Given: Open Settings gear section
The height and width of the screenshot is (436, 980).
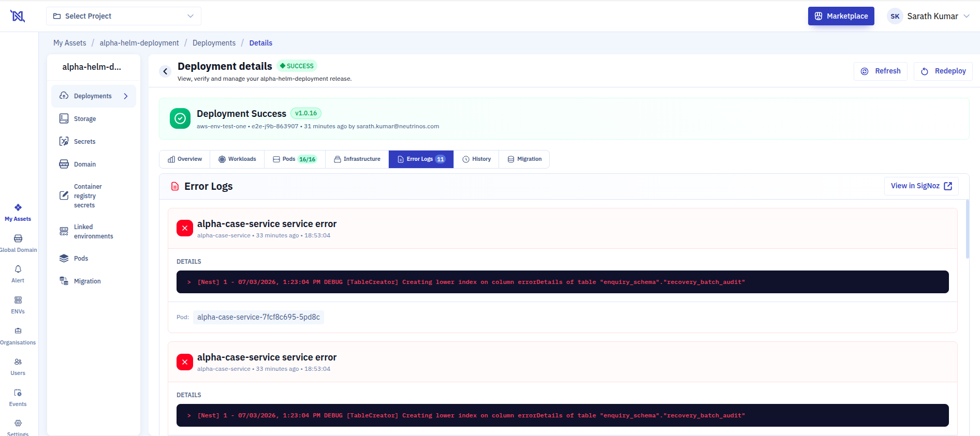Looking at the screenshot, I should 18,428.
